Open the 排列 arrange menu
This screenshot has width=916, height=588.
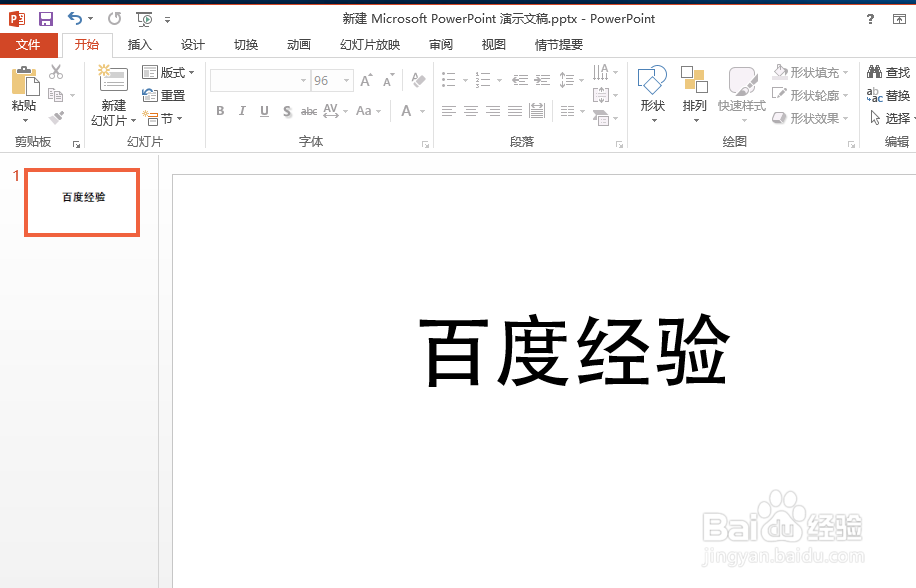[695, 95]
